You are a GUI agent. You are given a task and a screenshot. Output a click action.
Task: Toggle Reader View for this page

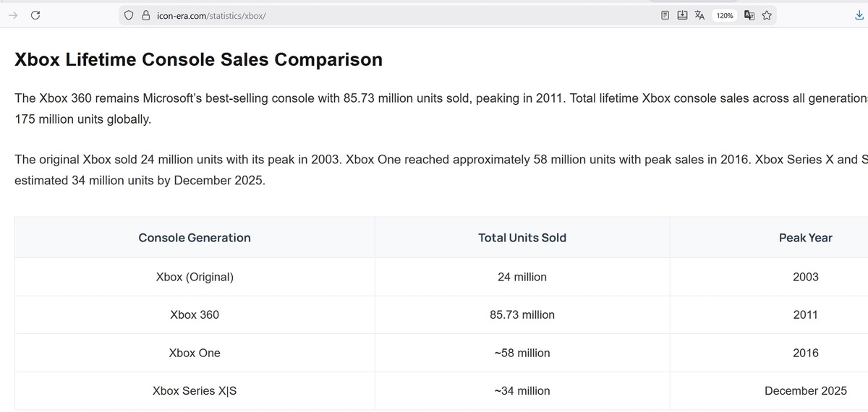(665, 15)
